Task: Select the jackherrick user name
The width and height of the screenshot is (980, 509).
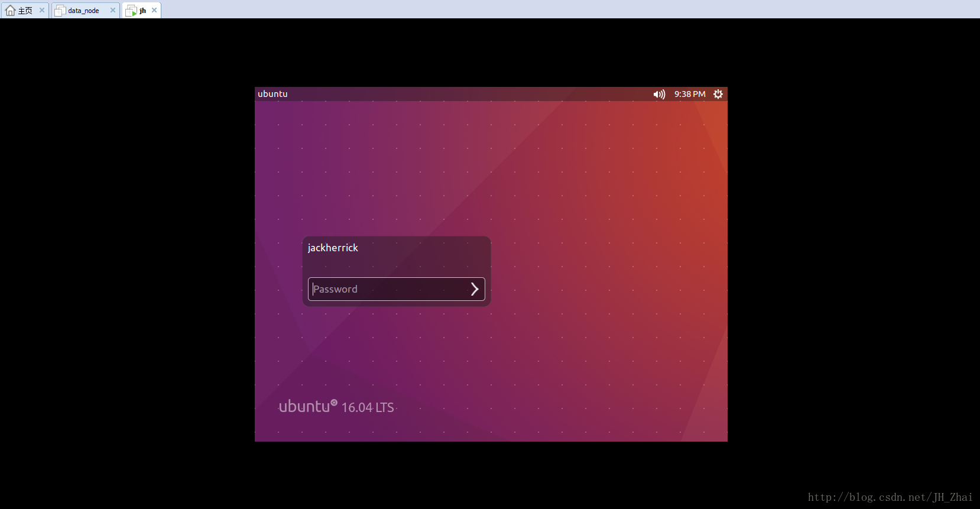Action: tap(333, 248)
